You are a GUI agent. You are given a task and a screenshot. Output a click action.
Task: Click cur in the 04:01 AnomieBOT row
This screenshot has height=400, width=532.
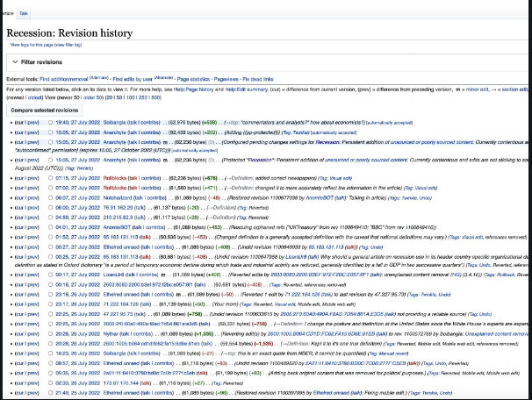coord(19,227)
